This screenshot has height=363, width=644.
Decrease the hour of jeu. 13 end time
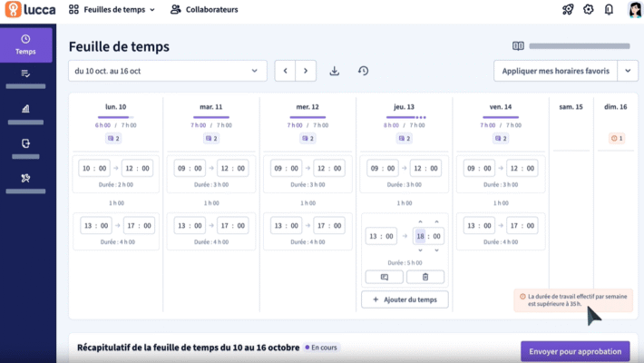pos(420,250)
